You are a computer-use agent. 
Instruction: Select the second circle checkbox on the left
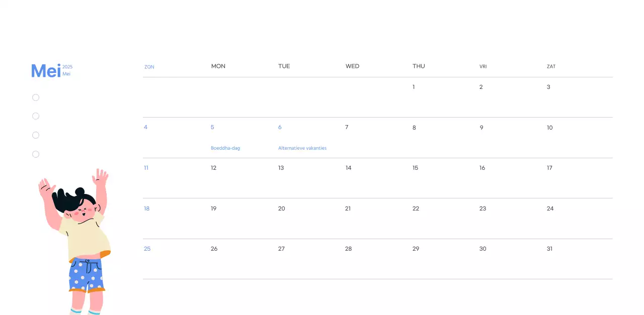point(36,116)
